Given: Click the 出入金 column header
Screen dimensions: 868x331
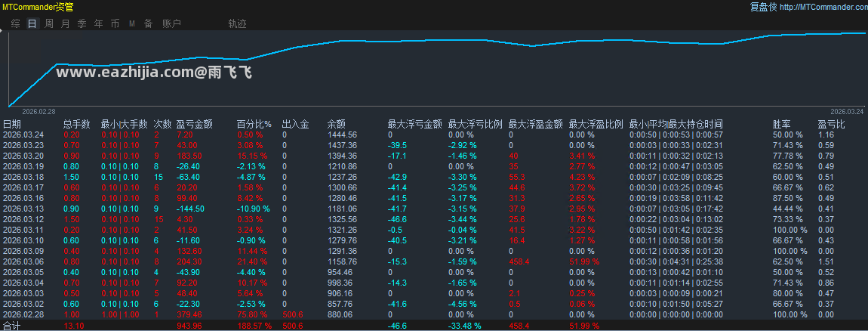Looking at the screenshot, I should pos(296,124).
